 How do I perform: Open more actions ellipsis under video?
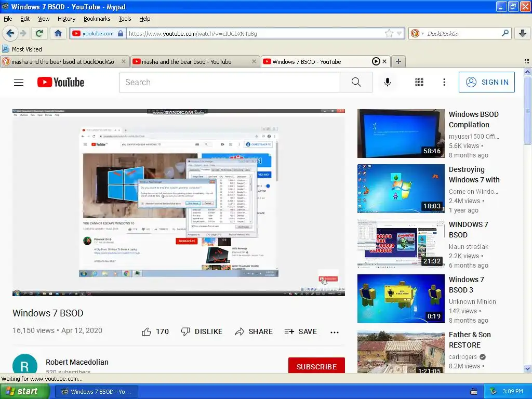tap(335, 332)
